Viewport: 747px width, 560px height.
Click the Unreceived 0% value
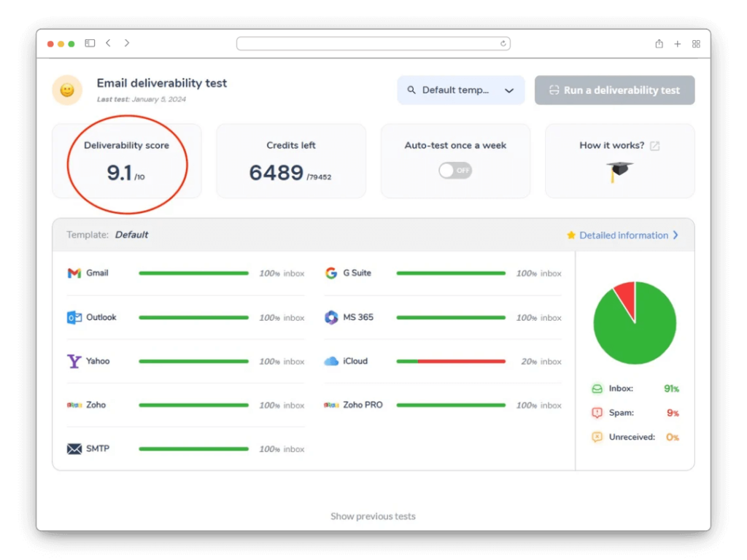pos(672,437)
